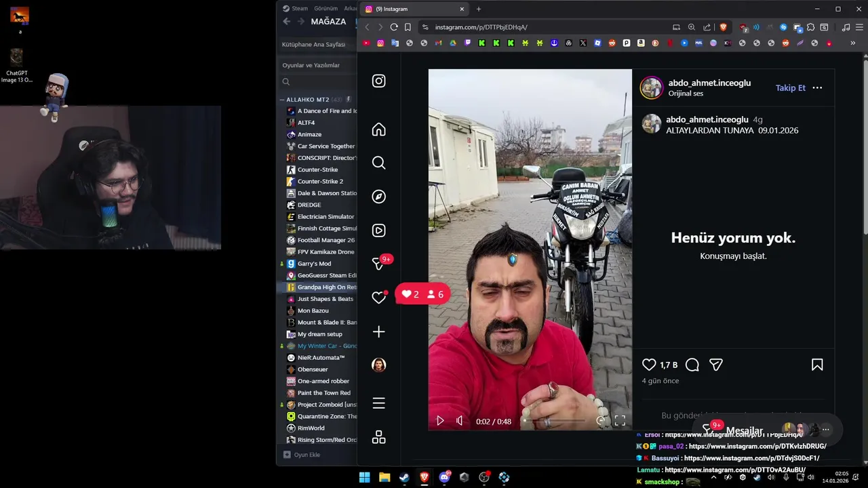Open the X bookmark in bookmarks bar

point(583,43)
